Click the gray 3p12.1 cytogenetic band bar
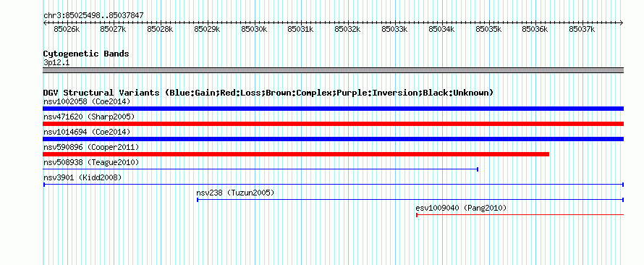The image size is (644, 265). [x=333, y=70]
